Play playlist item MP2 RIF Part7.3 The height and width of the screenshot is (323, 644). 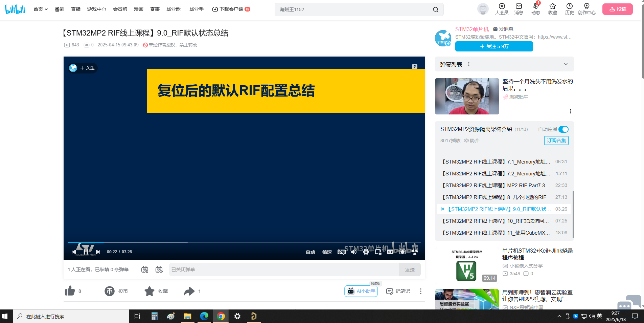504,186
